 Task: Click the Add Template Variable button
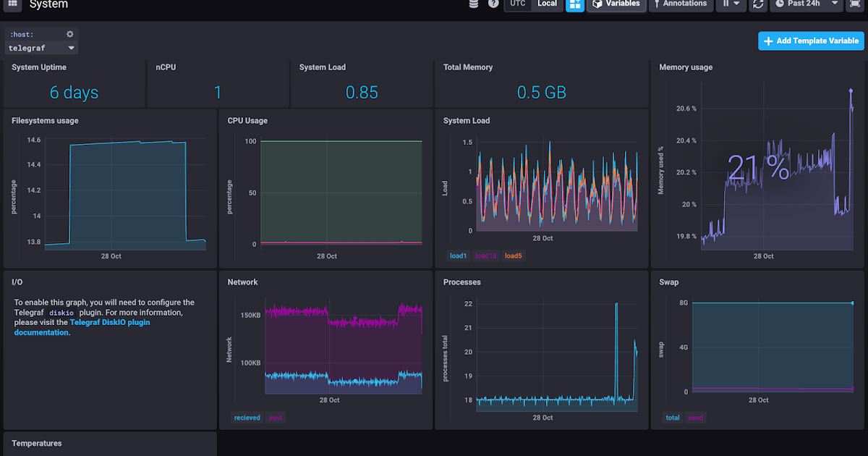pos(810,41)
